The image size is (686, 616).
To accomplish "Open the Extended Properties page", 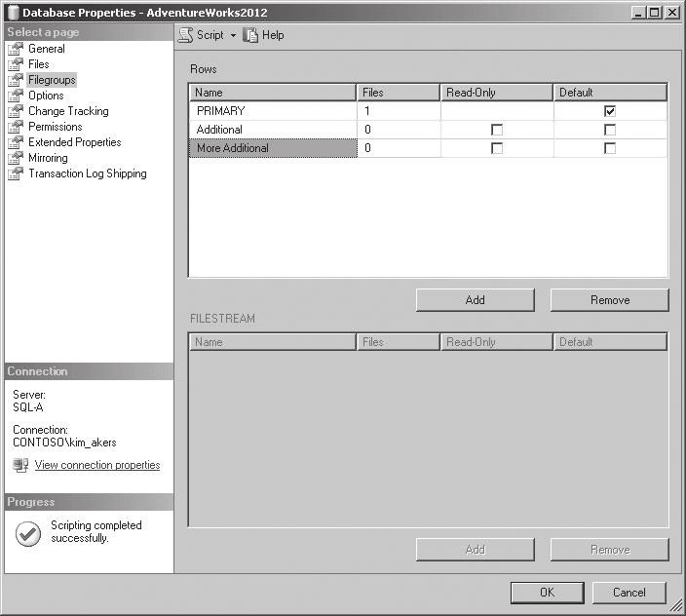I will [74, 142].
